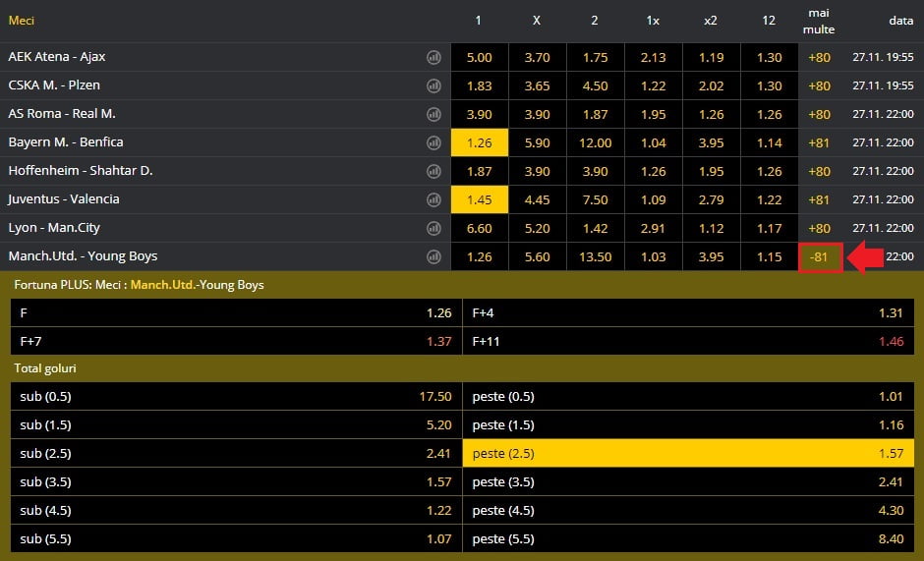Image resolution: width=924 pixels, height=561 pixels.
Task: Deselect highlighted 1.26 odds for Bayern M.
Action: point(480,142)
